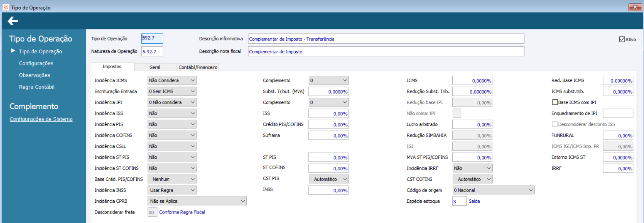Click the ISS percentage field
The width and height of the screenshot is (644, 223).
[328, 114]
